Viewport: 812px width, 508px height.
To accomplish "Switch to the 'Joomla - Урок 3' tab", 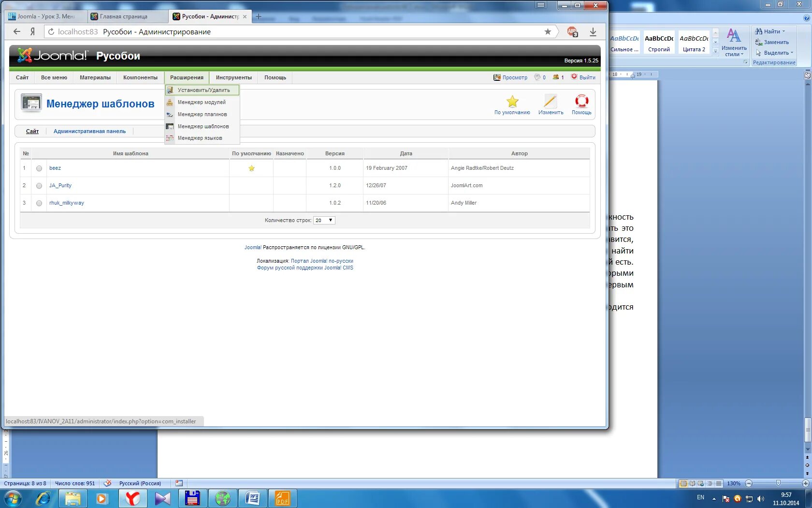I will (46, 16).
